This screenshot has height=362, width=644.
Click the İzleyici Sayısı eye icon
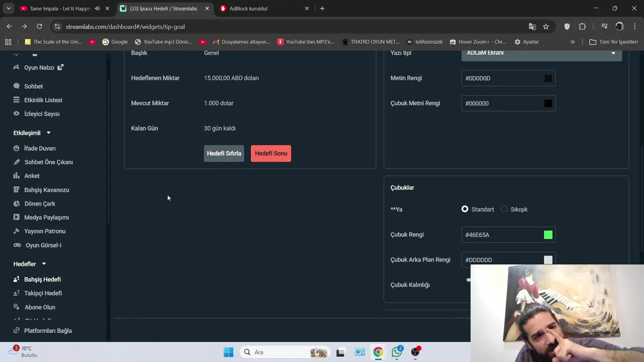point(17,114)
